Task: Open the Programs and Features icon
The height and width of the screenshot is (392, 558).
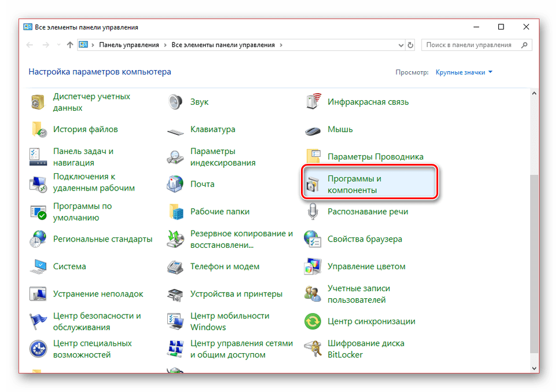Action: (x=313, y=185)
